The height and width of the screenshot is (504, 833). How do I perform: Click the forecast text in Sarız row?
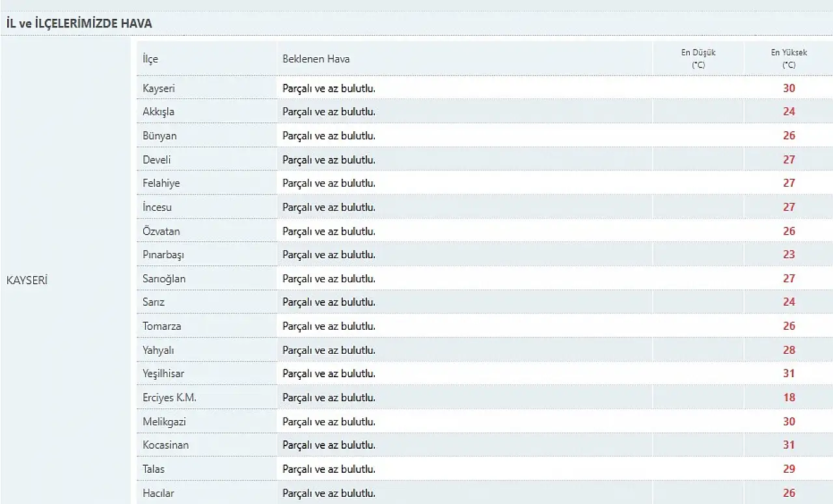coord(329,302)
